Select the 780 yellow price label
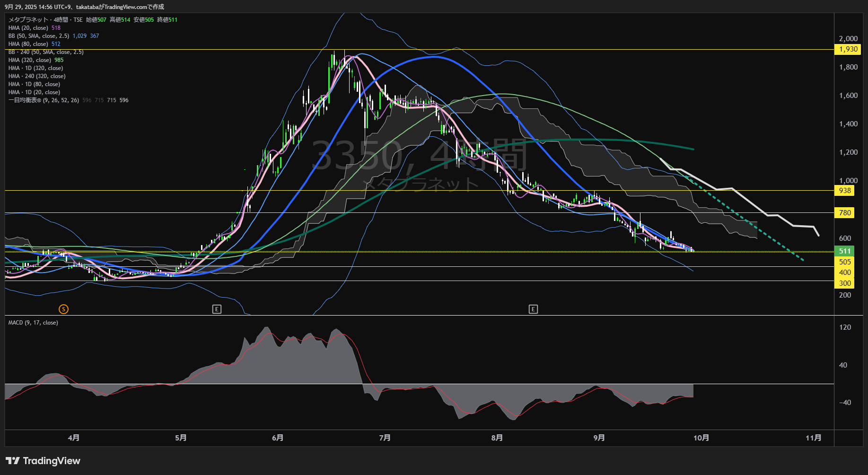The width and height of the screenshot is (868, 475). pyautogui.click(x=845, y=213)
